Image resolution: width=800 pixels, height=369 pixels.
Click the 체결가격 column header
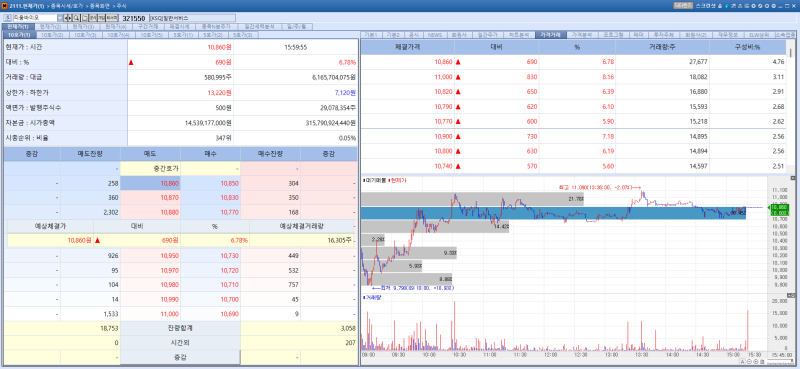407,47
